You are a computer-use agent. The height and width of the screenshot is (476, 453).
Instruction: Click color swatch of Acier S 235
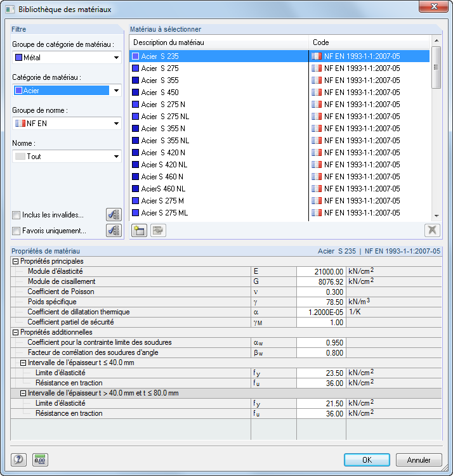click(136, 56)
